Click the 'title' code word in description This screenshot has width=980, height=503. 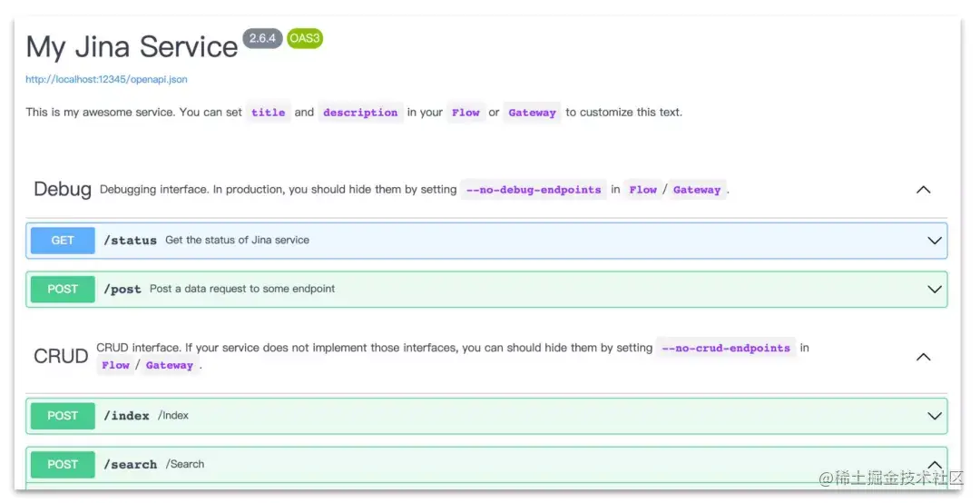click(268, 113)
